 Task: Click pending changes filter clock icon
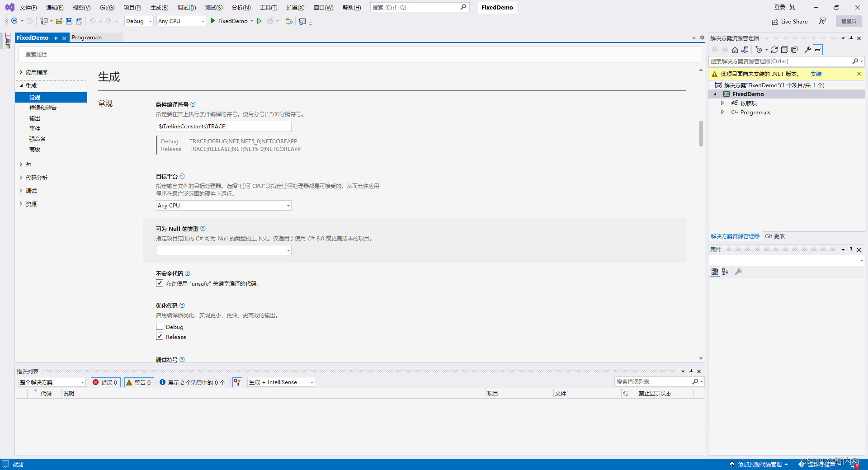pyautogui.click(x=759, y=50)
